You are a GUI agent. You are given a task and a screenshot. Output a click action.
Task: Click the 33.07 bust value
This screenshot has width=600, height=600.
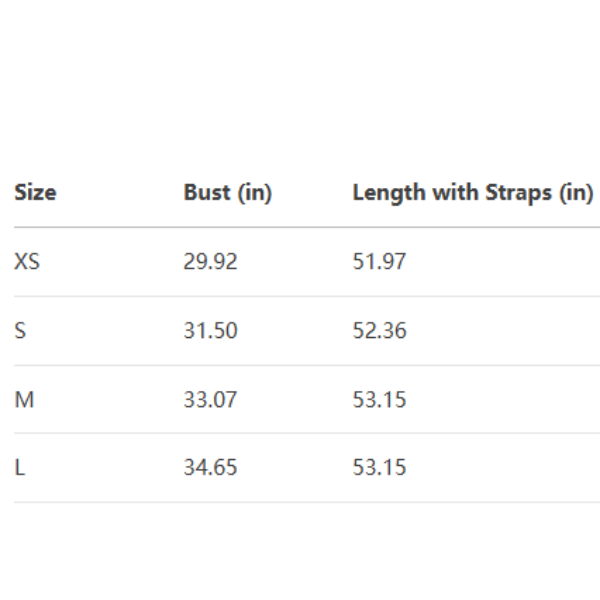pyautogui.click(x=210, y=400)
